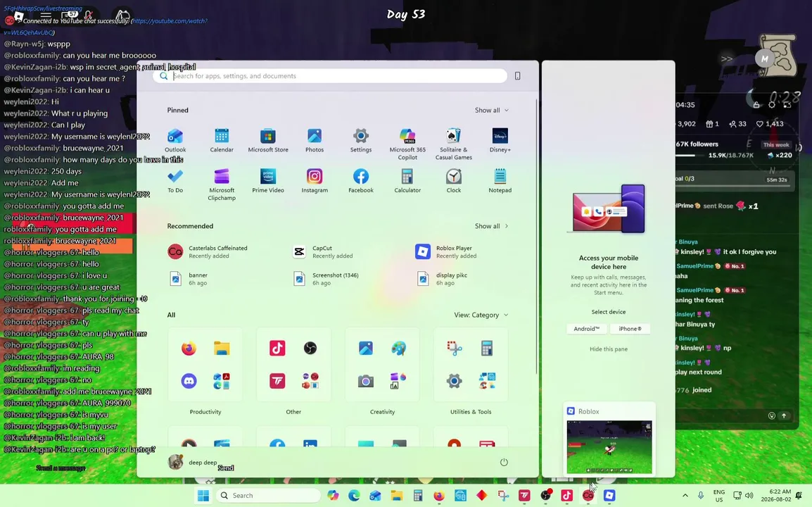Expand Show all for Pinned apps
The image size is (812, 507).
point(491,110)
